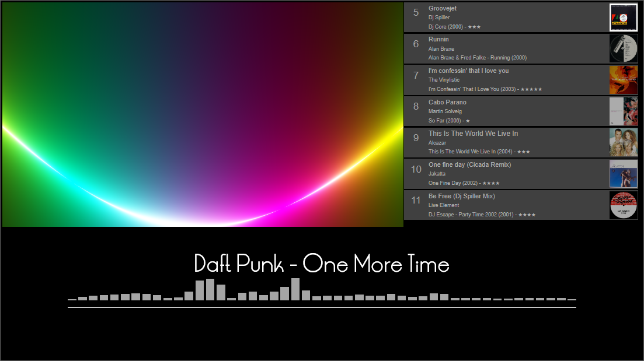Choose the song I'm confessin' that I love you
The image size is (644, 361).
(468, 71)
